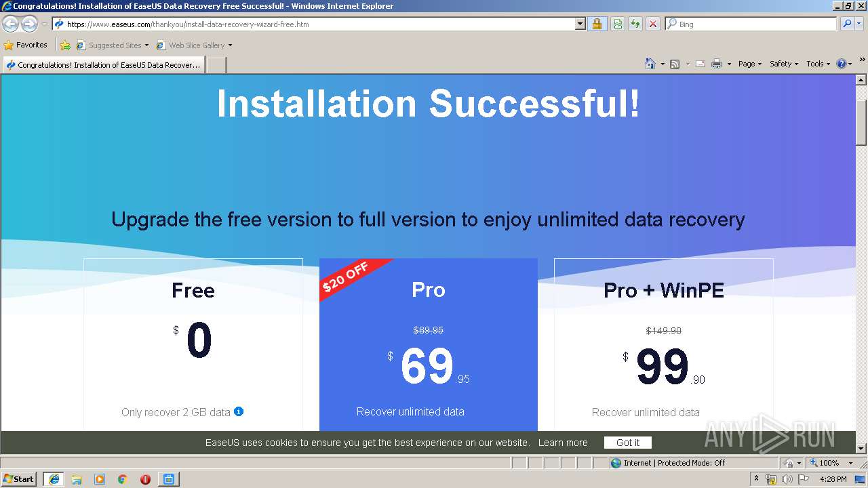This screenshot has height=488, width=868.
Task: Click the struck-through $89.95 price
Action: click(429, 330)
